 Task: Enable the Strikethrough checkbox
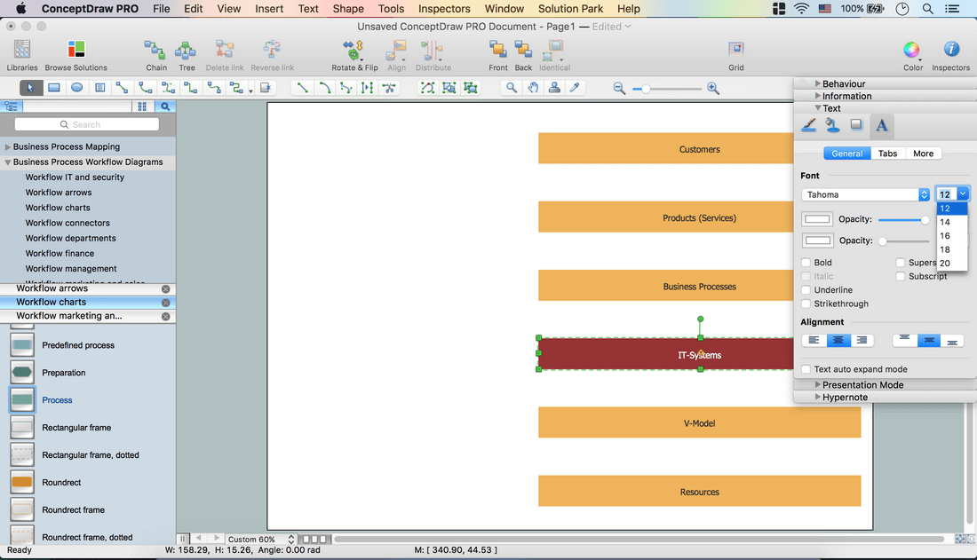(806, 304)
